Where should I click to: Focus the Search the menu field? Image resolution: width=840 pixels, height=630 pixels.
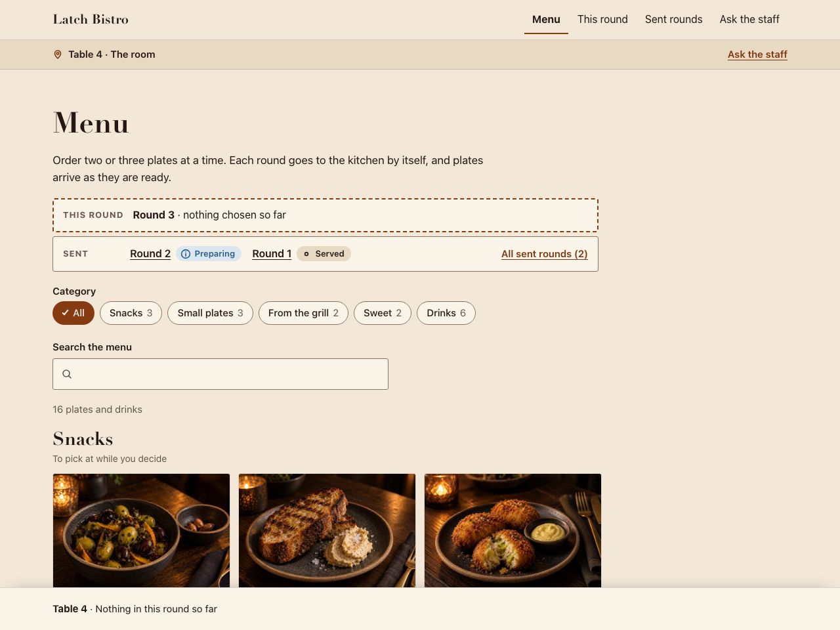220,374
